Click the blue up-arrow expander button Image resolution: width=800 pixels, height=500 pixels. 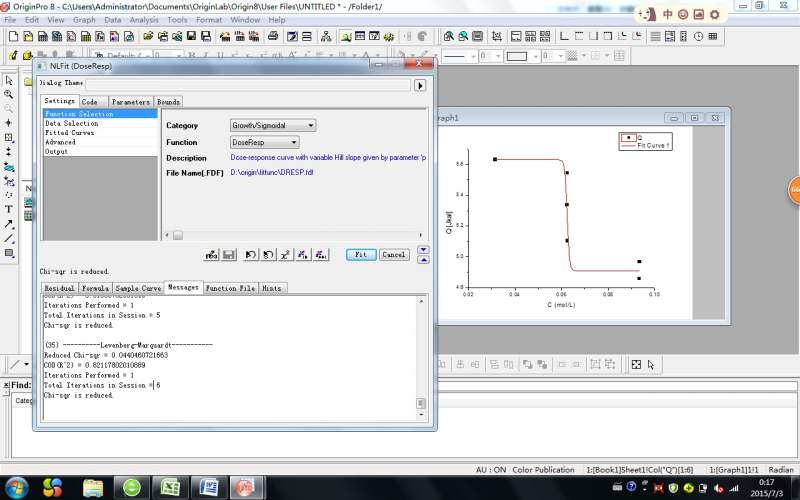tap(423, 260)
